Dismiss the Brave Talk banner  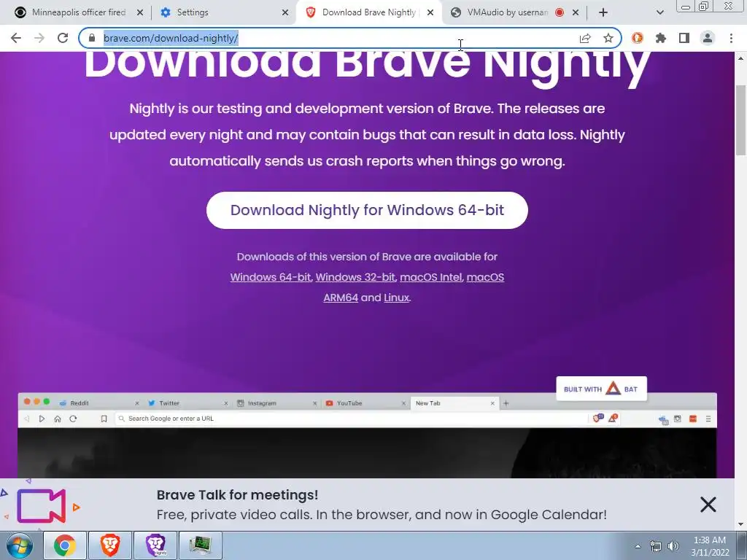click(x=708, y=505)
